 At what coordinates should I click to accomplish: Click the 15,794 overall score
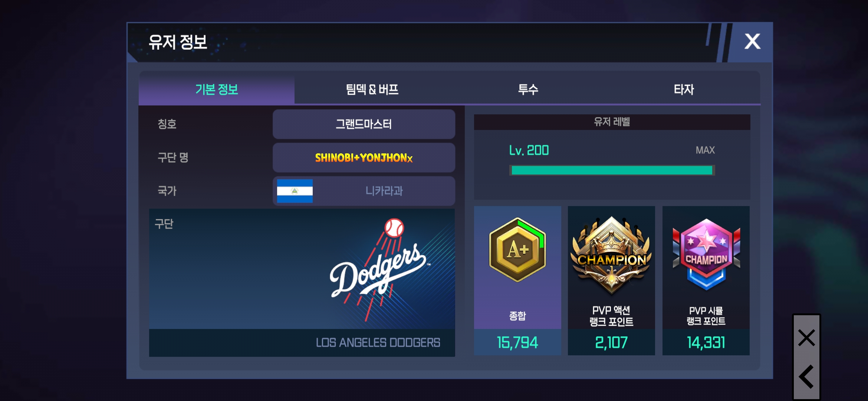pyautogui.click(x=517, y=342)
